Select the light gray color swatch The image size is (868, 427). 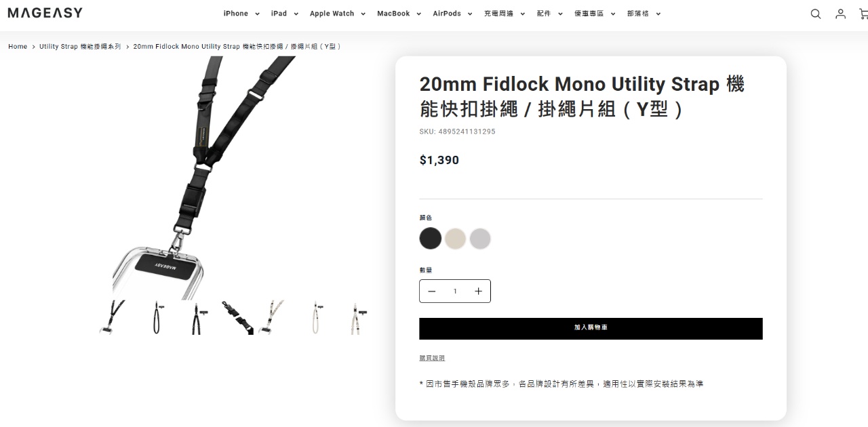coord(480,239)
